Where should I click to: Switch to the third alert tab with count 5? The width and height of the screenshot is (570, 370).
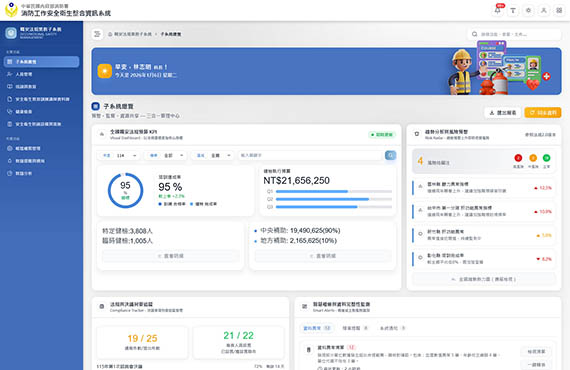(x=392, y=328)
